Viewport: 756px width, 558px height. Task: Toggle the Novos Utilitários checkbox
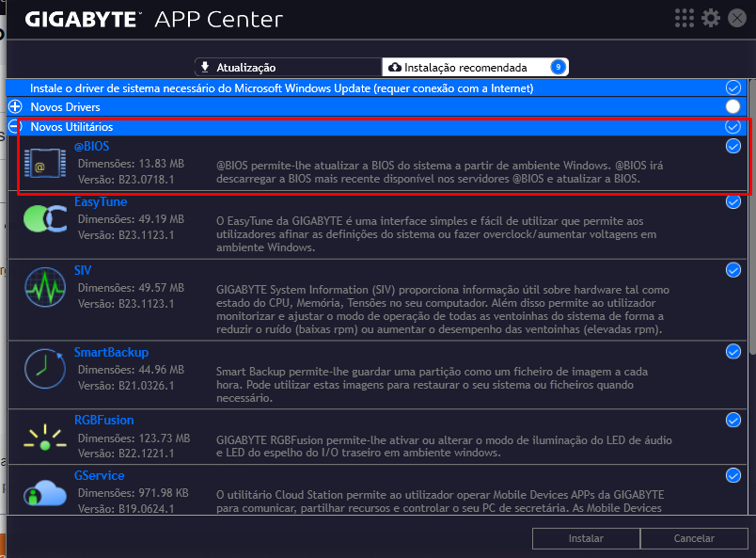(732, 126)
